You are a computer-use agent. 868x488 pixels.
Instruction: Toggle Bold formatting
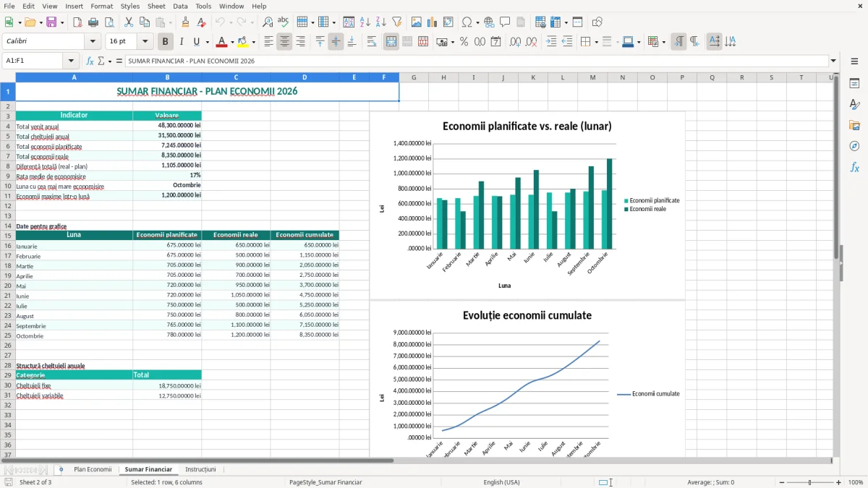click(x=166, y=42)
